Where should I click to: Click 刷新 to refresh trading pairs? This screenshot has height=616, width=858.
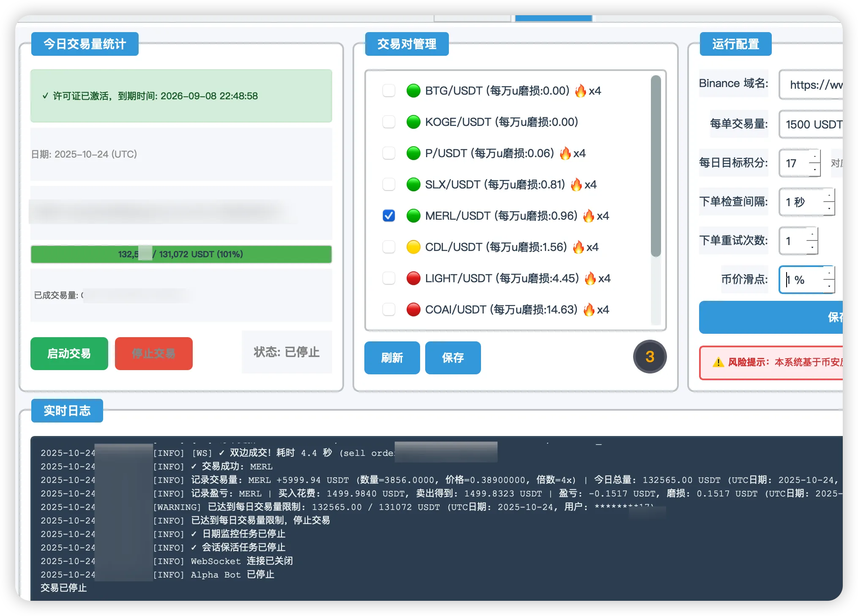(x=392, y=358)
